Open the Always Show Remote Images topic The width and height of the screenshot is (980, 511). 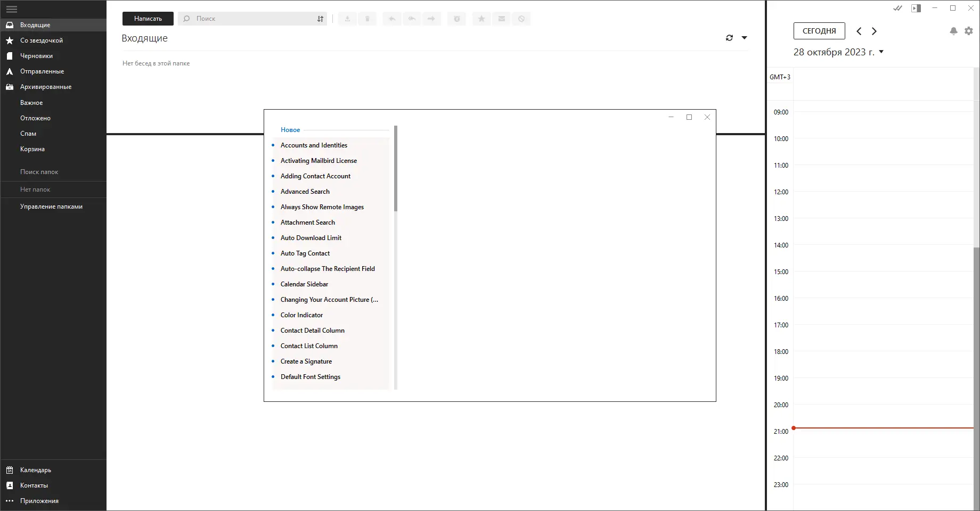[330, 207]
